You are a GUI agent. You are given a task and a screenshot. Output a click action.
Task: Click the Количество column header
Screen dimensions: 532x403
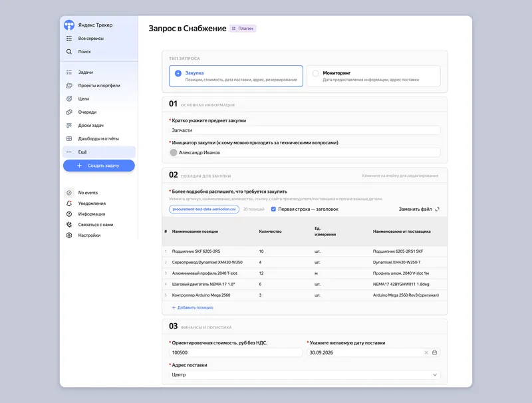[270, 231]
